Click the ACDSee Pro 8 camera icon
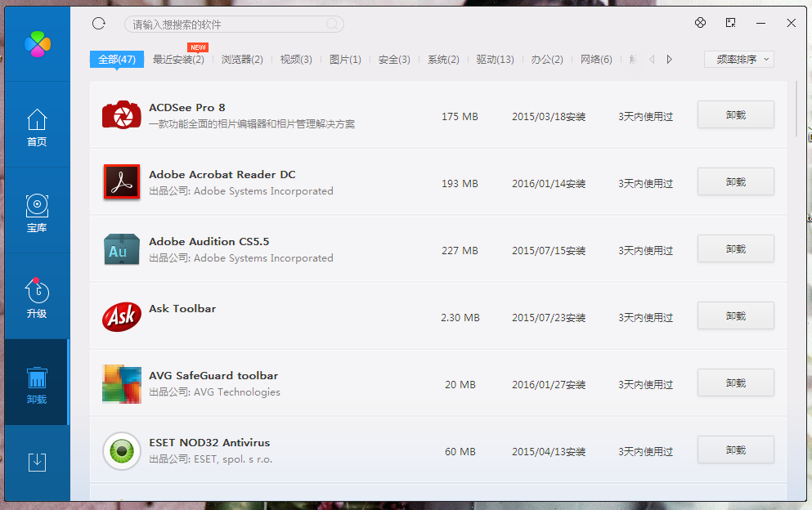The height and width of the screenshot is (510, 812). click(x=122, y=115)
